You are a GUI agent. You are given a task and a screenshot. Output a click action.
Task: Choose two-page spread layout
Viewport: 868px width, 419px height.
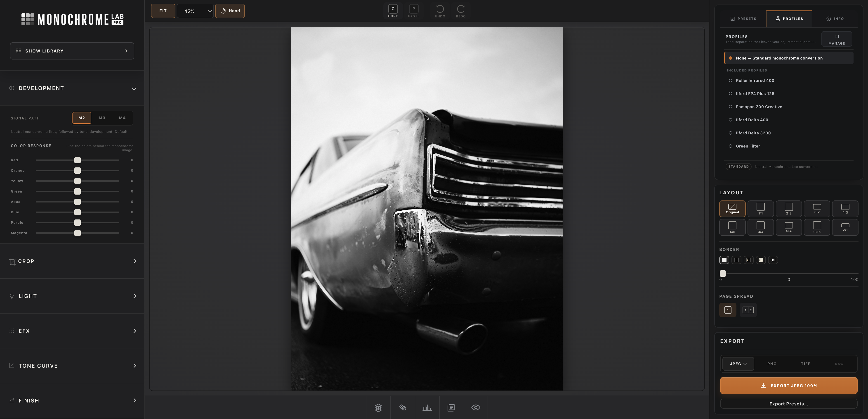(748, 310)
